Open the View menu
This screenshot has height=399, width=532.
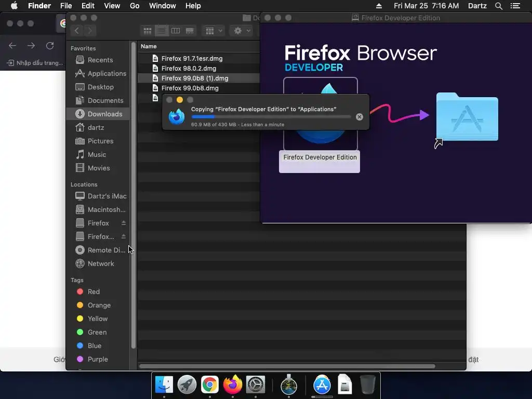(x=112, y=6)
